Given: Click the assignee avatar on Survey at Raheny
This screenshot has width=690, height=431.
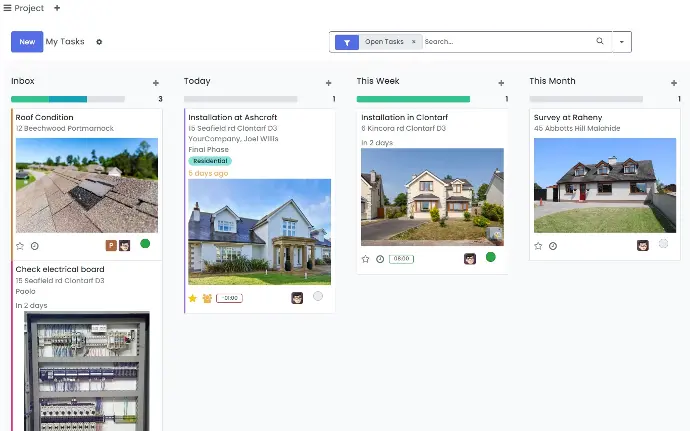Looking at the screenshot, I should (643, 245).
